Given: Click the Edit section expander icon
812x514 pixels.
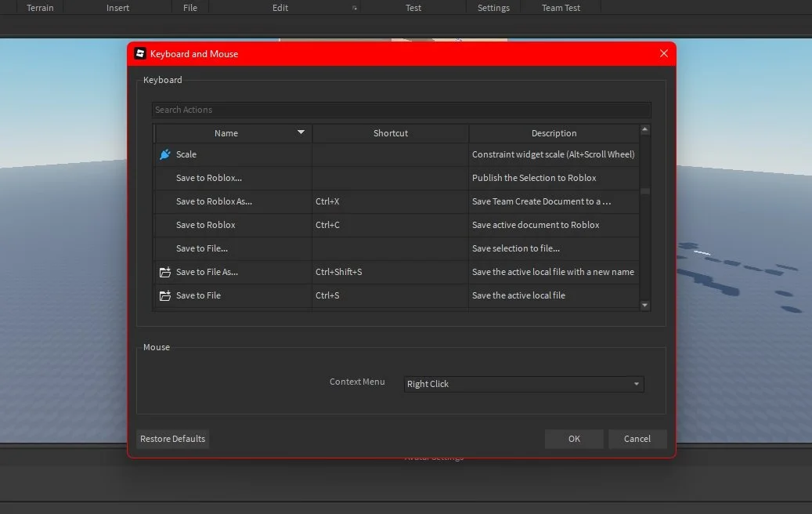Looking at the screenshot, I should [x=355, y=8].
